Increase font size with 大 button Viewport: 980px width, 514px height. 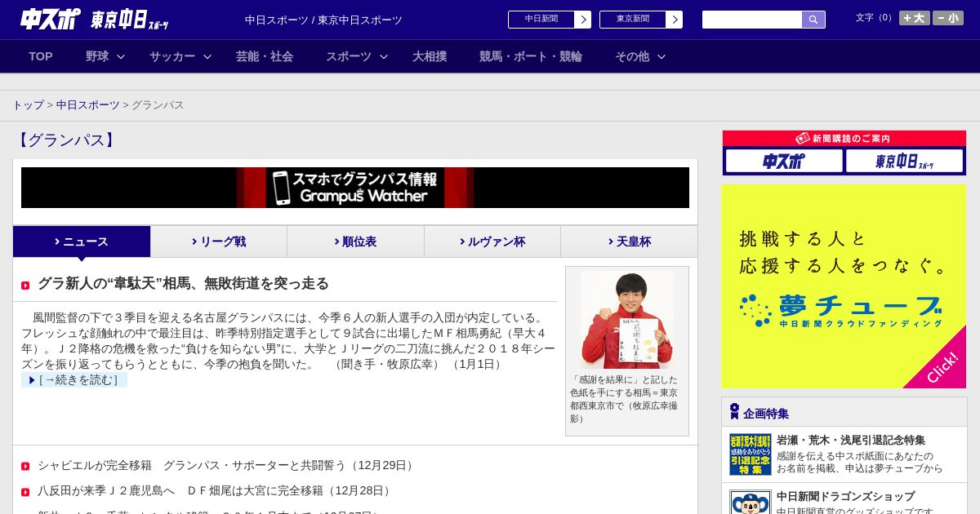tap(915, 18)
